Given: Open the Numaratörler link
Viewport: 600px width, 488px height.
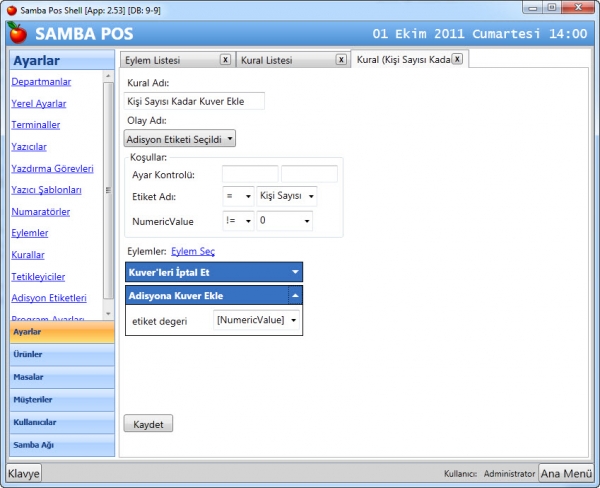Looking at the screenshot, I should pyautogui.click(x=41, y=212).
